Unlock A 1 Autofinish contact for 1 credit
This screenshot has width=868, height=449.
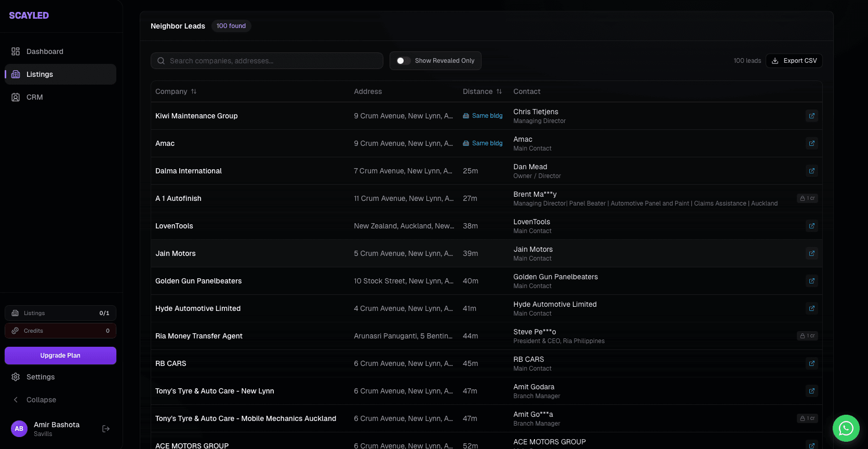pos(807,198)
